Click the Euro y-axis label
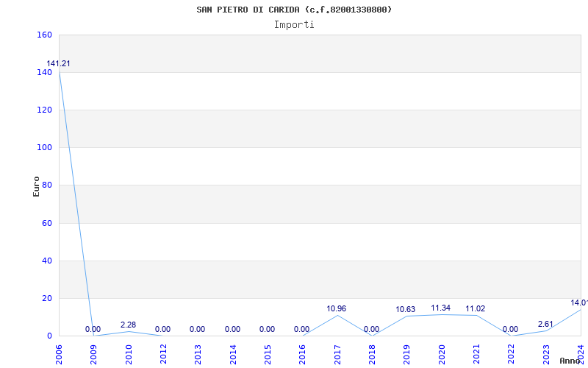Screen dimensions: 588x368 coord(36,185)
